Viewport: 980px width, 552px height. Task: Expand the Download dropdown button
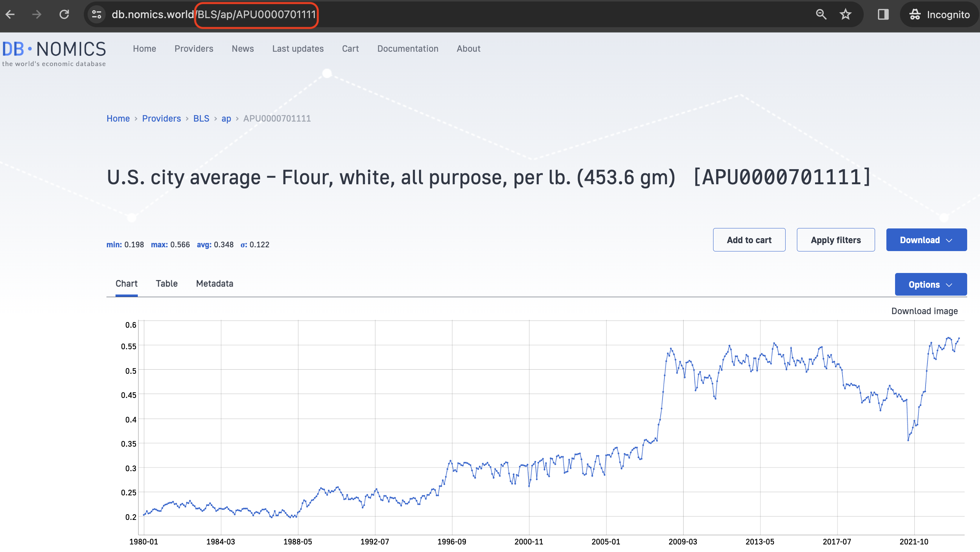pyautogui.click(x=926, y=240)
